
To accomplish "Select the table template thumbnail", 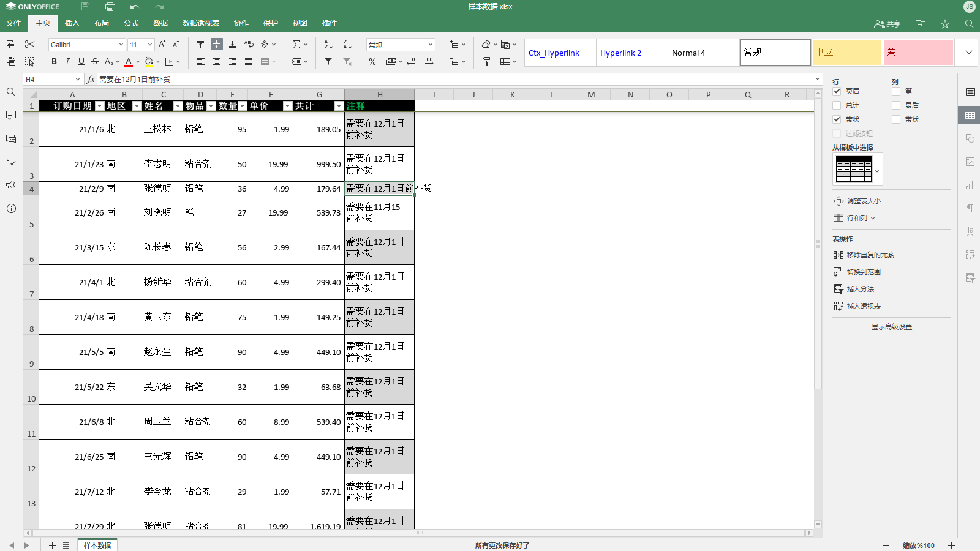I will coord(854,169).
